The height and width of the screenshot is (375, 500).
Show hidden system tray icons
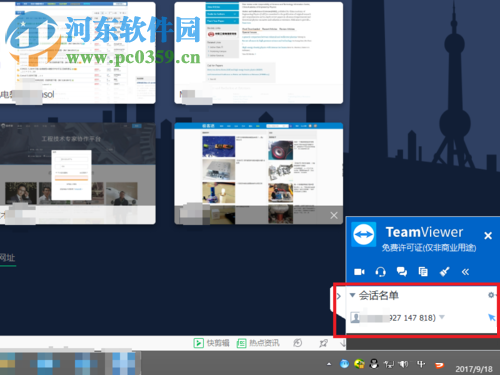[329, 364]
